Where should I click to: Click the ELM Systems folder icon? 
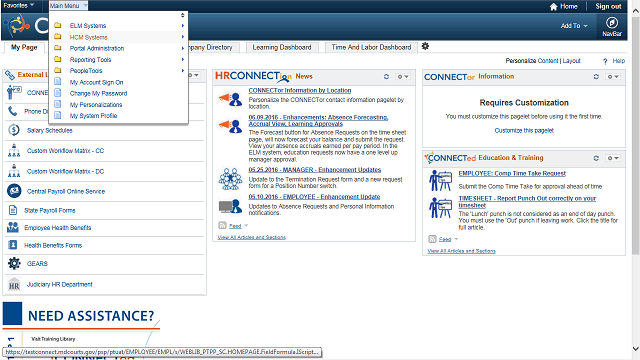[x=58, y=25]
